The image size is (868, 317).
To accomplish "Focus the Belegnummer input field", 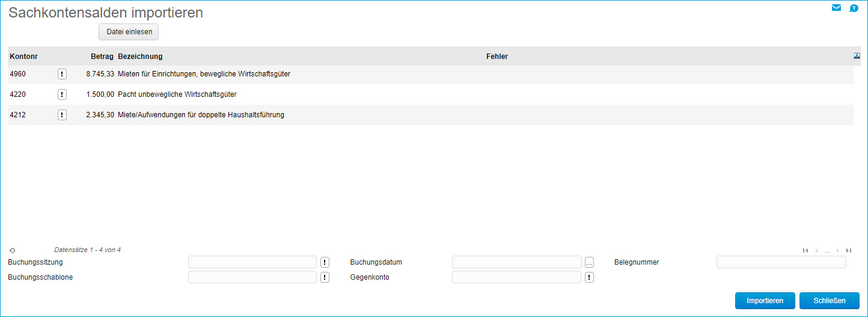I will coord(781,262).
